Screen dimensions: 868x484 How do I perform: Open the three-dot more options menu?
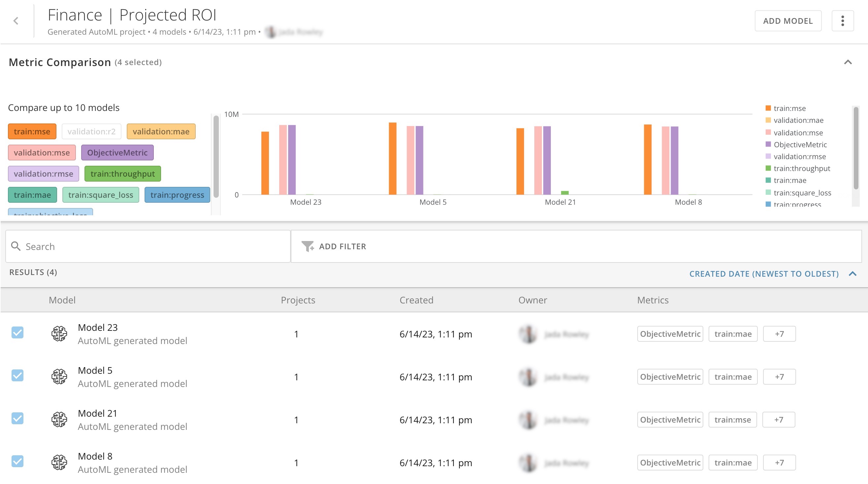(842, 21)
